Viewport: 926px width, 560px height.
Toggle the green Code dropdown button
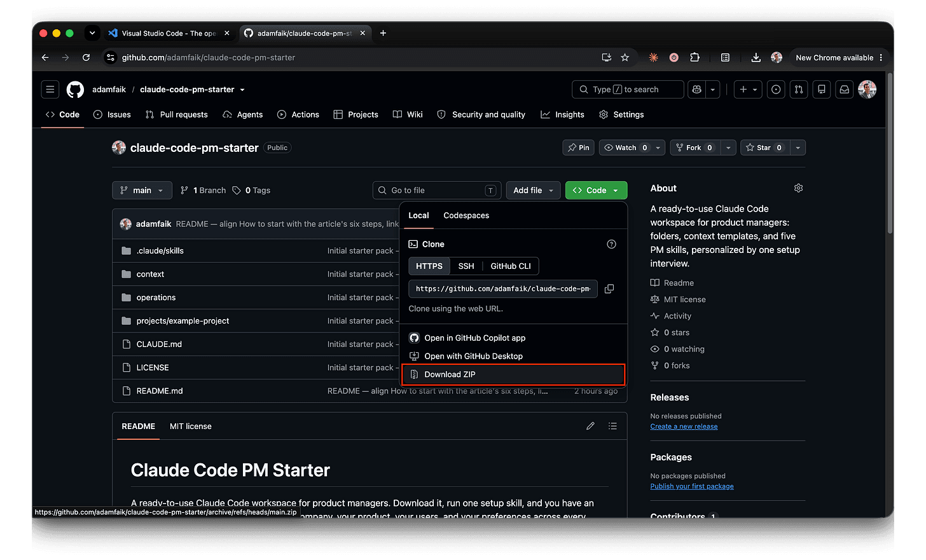coord(596,190)
